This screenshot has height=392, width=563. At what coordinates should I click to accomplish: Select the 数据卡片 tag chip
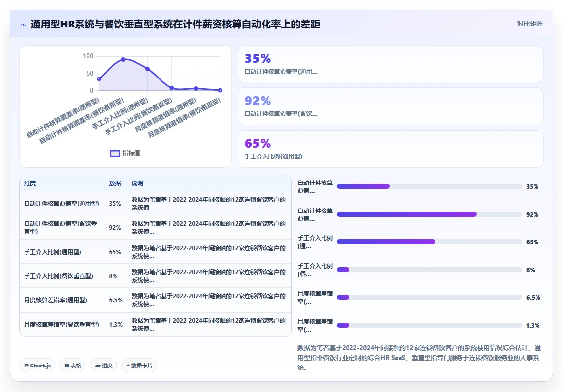point(139,366)
